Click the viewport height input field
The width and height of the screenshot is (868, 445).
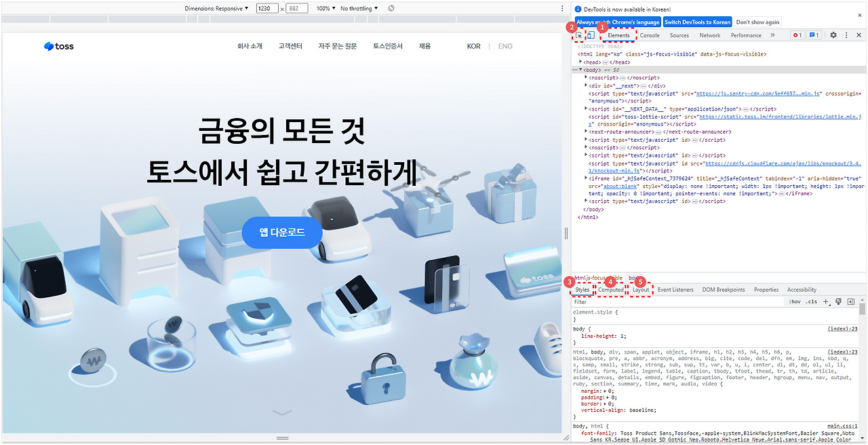pos(298,8)
